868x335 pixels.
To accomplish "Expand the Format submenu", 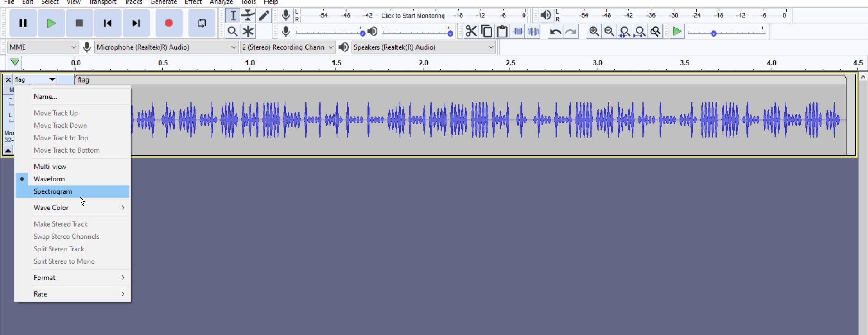I will click(x=73, y=278).
